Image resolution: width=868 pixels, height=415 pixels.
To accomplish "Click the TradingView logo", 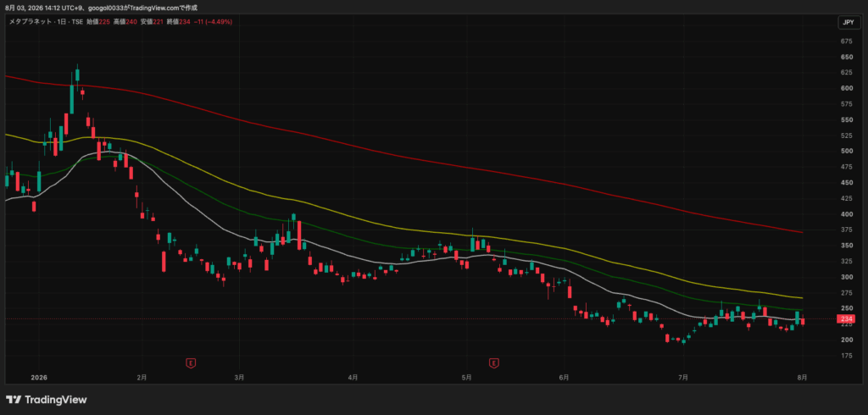I will point(47,400).
